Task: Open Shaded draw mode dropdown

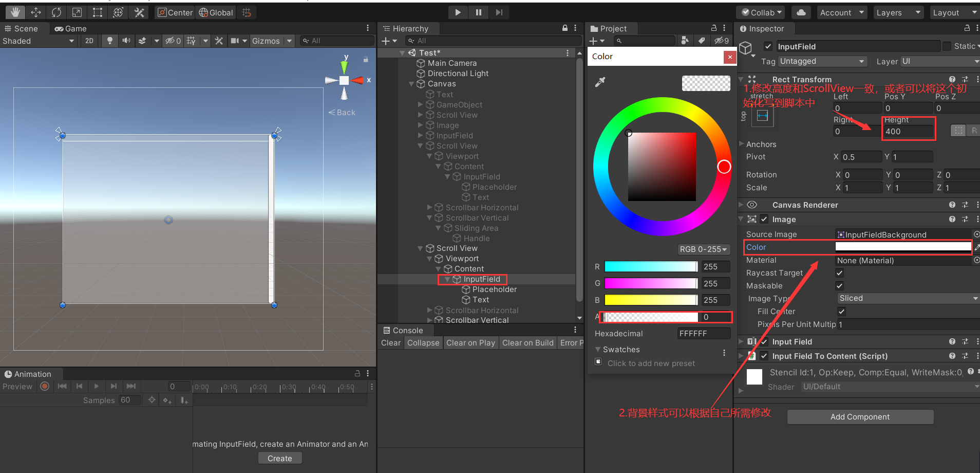Action: pos(38,41)
